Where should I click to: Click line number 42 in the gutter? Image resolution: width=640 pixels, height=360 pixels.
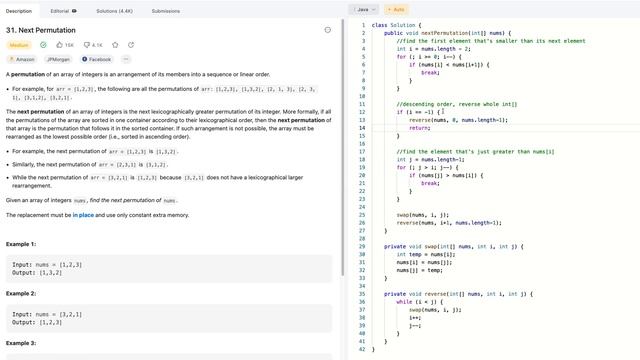click(362, 349)
